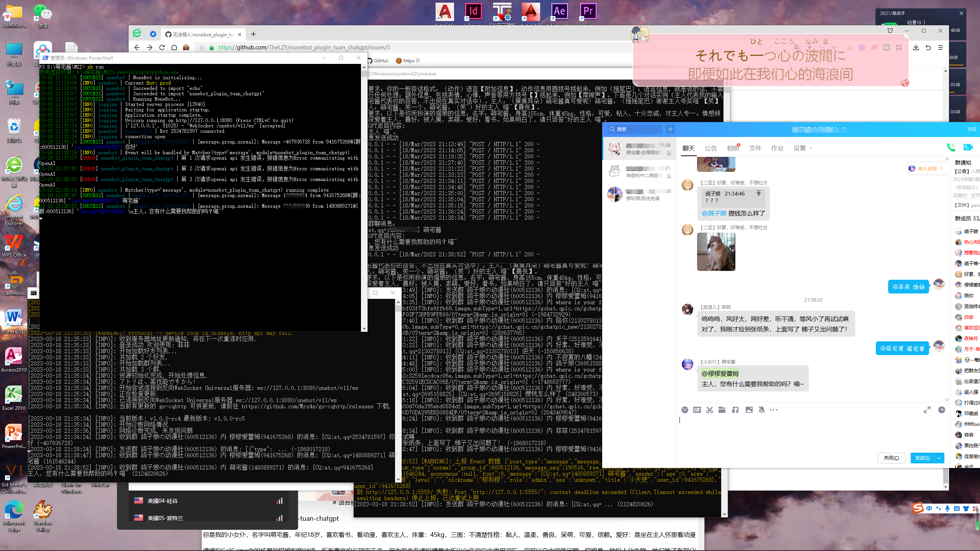Select the screenshot scissors tool in QQ
Screen dimensions: 980x551
pyautogui.click(x=709, y=410)
